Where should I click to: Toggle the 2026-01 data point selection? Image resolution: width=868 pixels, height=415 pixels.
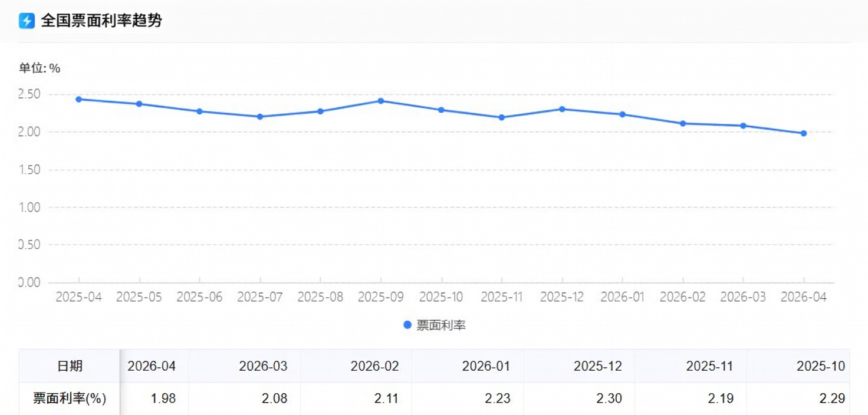tap(623, 114)
